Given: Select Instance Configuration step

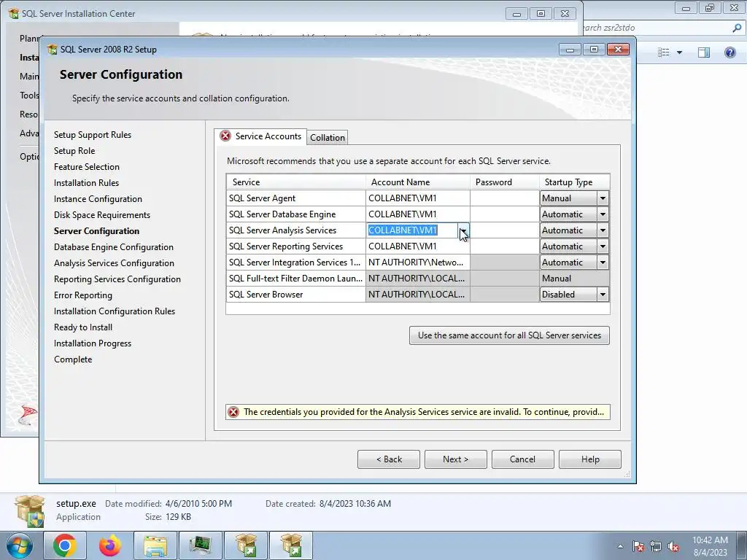Looking at the screenshot, I should 98,199.
